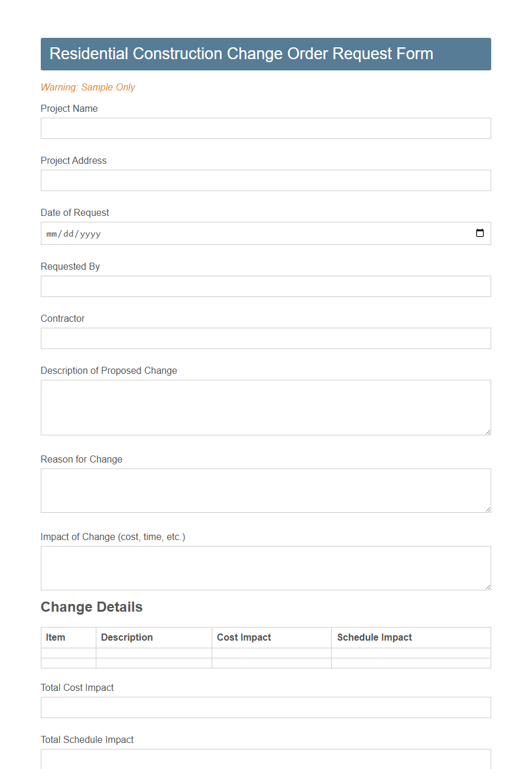Click the Requested By input field
Image resolution: width=532 pixels, height=769 pixels.
coord(265,286)
